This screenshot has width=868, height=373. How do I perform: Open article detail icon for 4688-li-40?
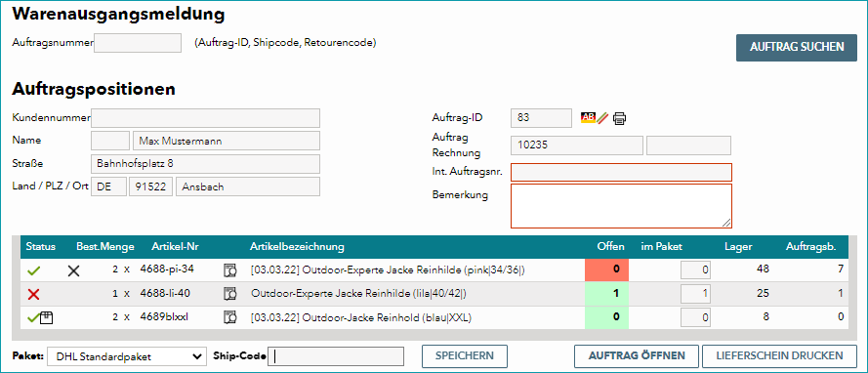(229, 294)
